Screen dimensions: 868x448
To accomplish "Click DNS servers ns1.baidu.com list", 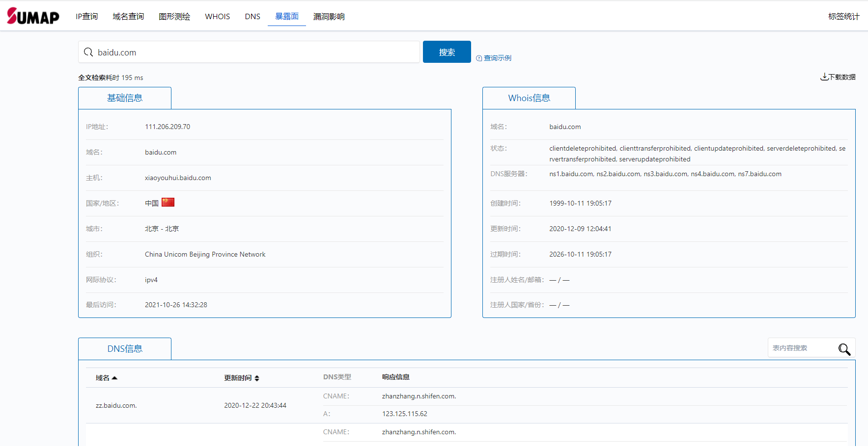I will coord(665,174).
